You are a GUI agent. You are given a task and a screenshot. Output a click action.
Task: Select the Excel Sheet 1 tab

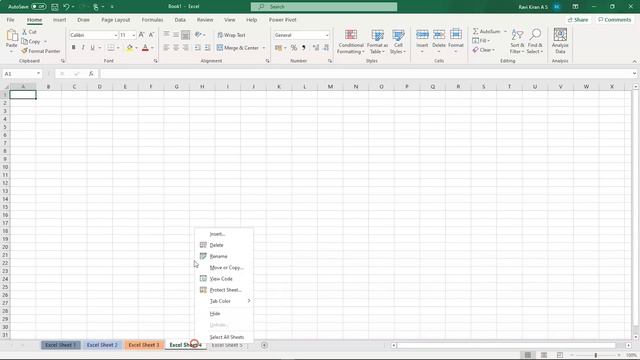[x=60, y=345]
